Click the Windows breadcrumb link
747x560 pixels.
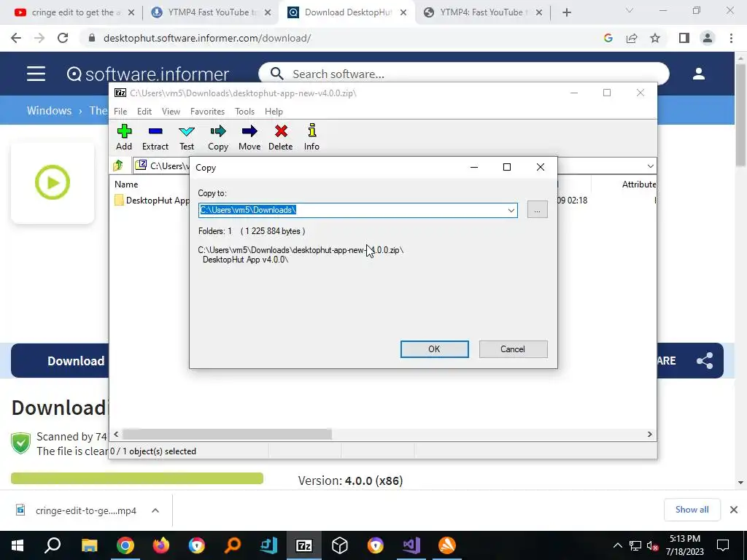pyautogui.click(x=49, y=111)
